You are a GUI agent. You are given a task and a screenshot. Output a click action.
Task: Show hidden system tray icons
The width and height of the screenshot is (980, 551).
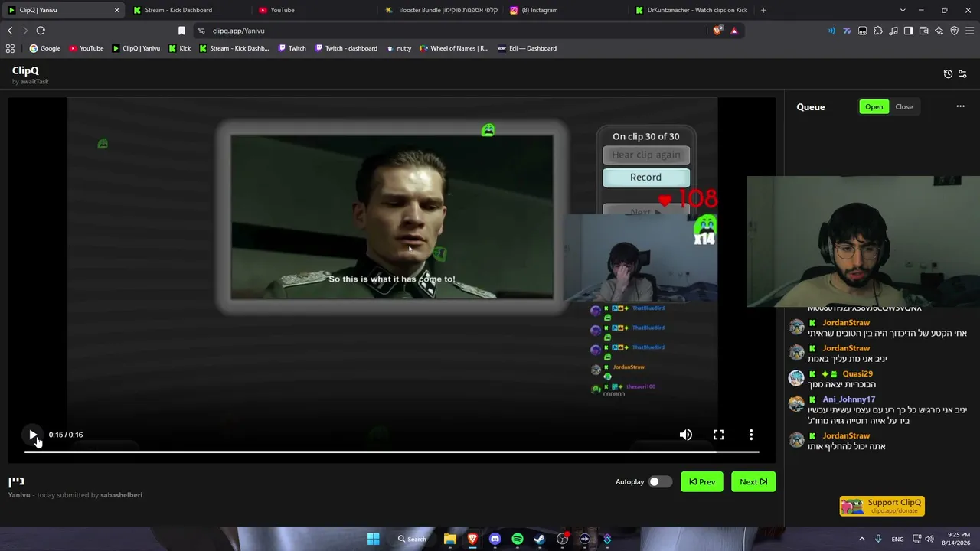[x=861, y=539]
